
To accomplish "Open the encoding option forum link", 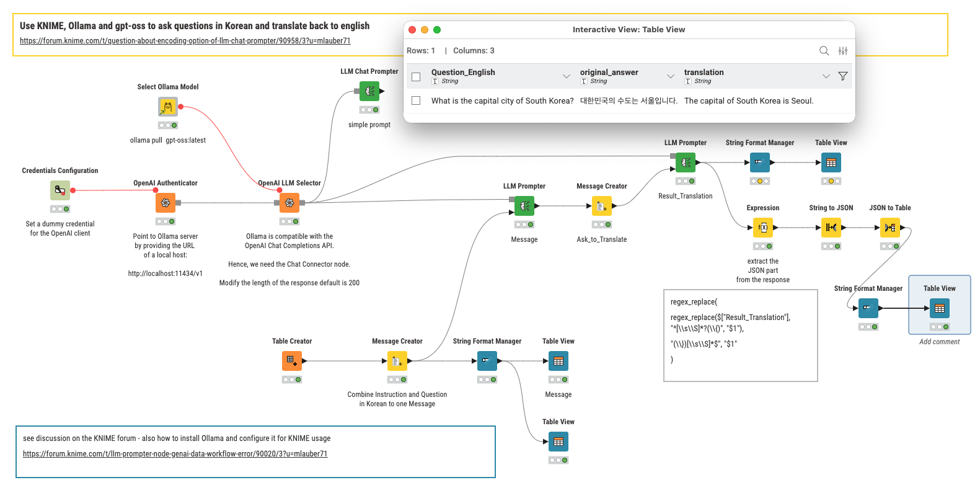I will pos(185,41).
